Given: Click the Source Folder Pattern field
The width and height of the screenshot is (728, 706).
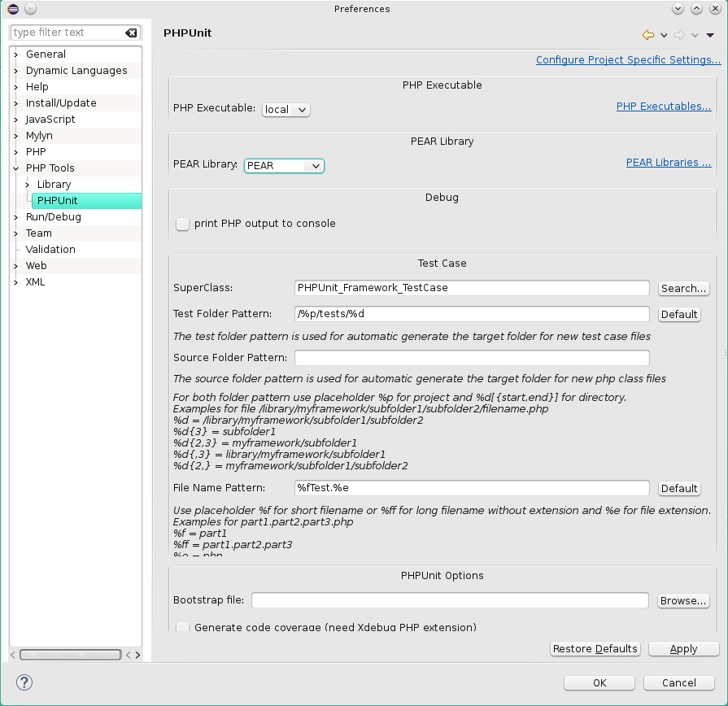Looking at the screenshot, I should click(472, 358).
